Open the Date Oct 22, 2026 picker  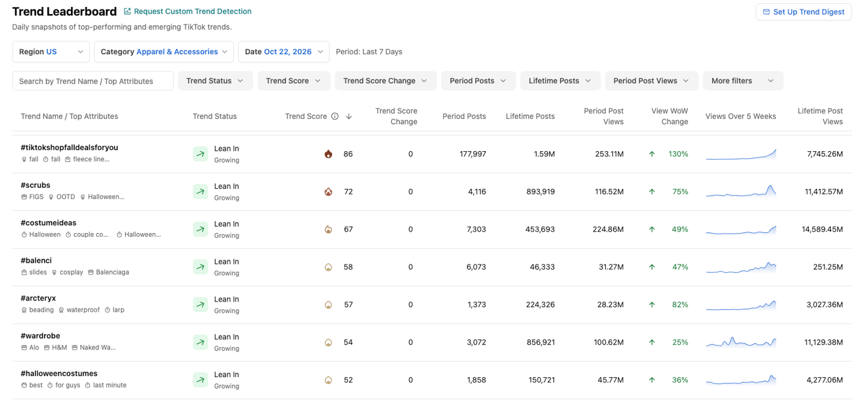coord(284,52)
